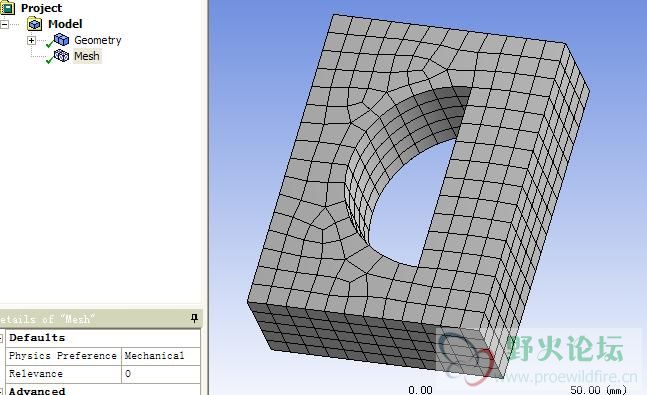
Task: Select the Model cube icon
Action: click(x=35, y=24)
